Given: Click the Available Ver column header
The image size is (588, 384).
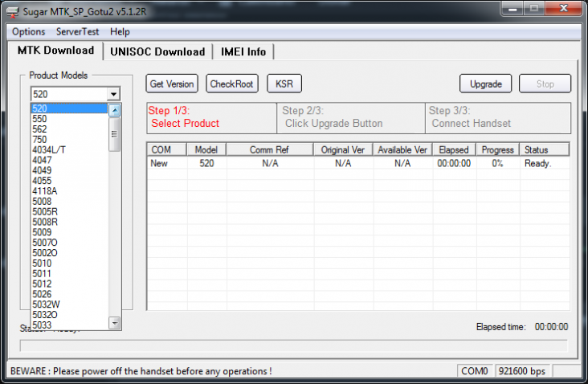Looking at the screenshot, I should point(402,150).
